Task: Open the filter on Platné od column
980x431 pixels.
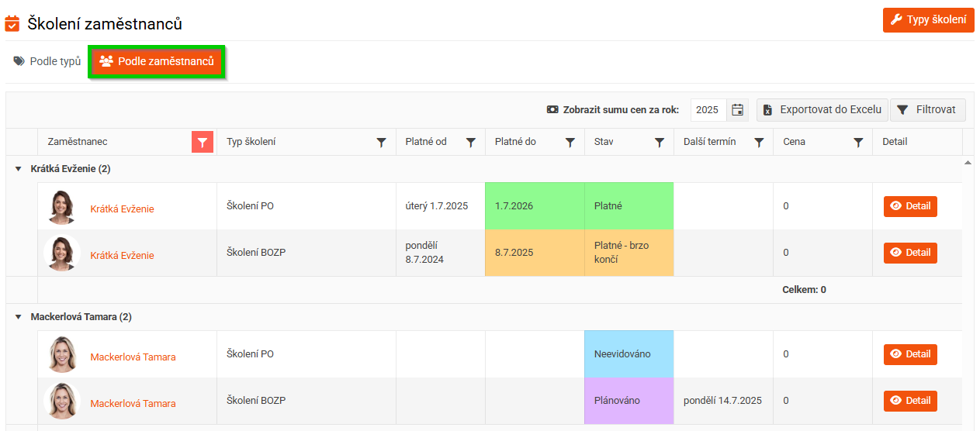Action: [x=470, y=142]
